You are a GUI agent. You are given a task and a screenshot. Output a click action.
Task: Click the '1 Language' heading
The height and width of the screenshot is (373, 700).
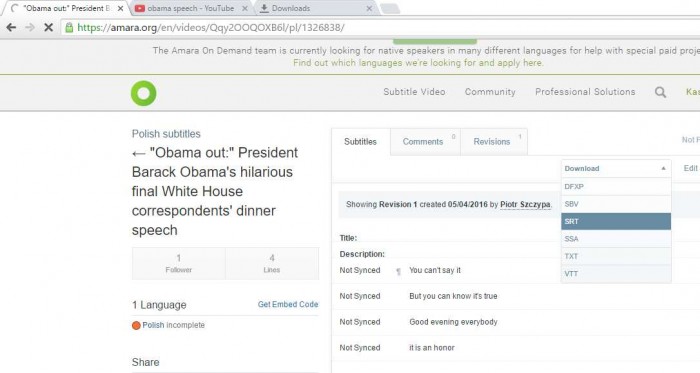pos(159,305)
